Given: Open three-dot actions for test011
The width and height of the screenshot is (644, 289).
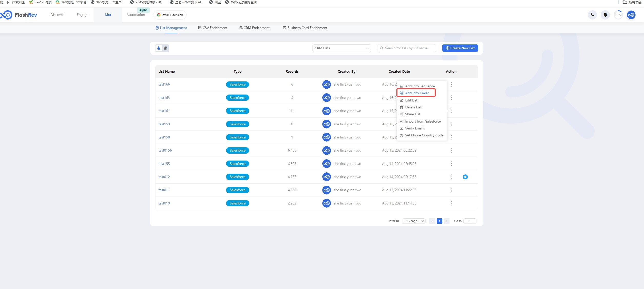Looking at the screenshot, I should (x=451, y=190).
